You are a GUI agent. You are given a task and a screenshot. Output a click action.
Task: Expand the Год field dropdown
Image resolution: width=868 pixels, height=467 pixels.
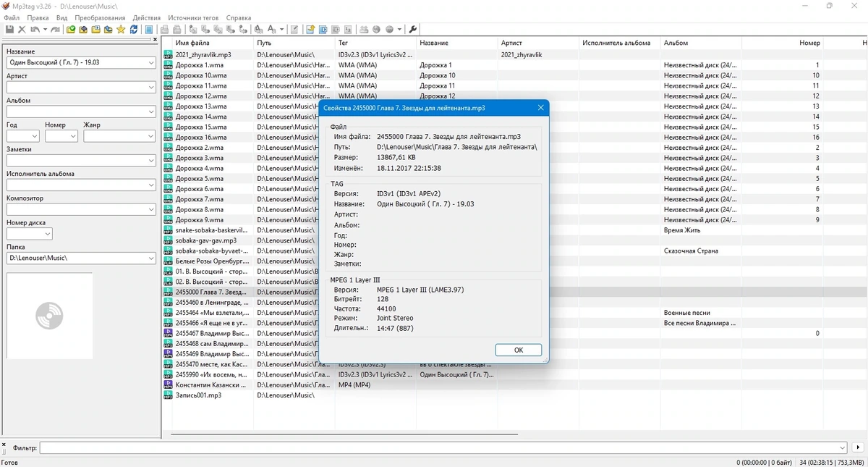click(34, 136)
